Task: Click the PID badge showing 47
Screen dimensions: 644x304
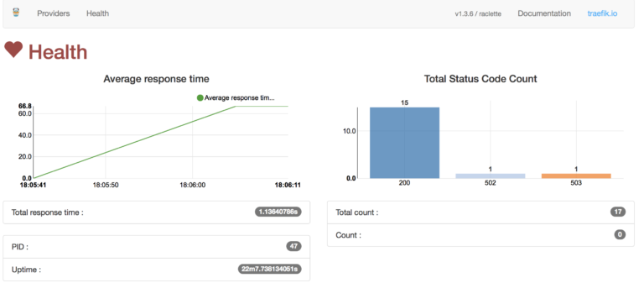Action: coord(293,247)
